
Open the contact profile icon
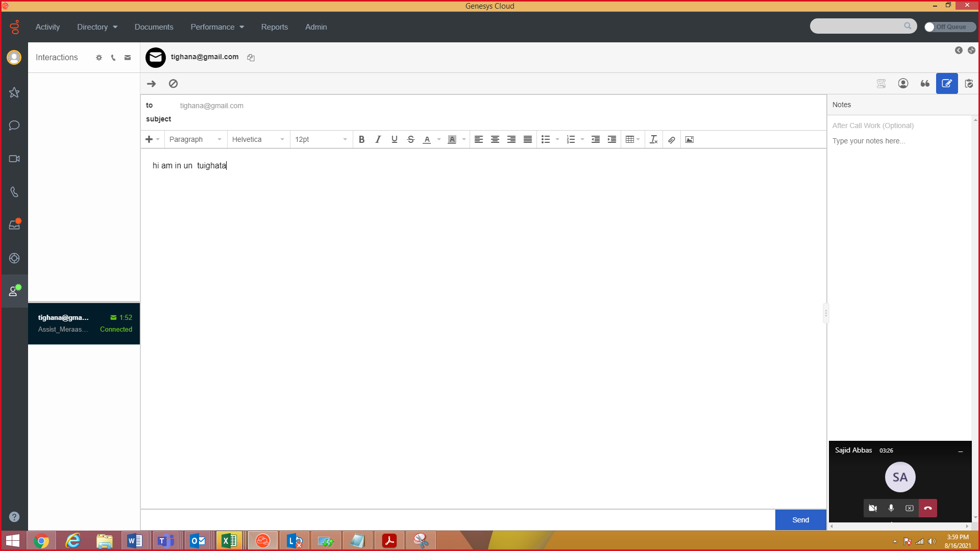pos(903,84)
